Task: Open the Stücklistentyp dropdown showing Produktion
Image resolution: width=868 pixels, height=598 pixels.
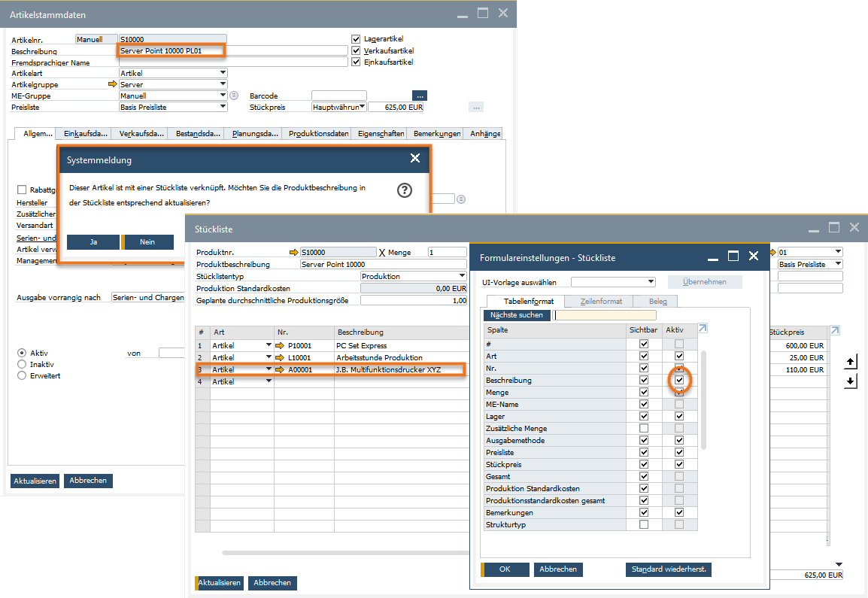Action: pos(460,276)
